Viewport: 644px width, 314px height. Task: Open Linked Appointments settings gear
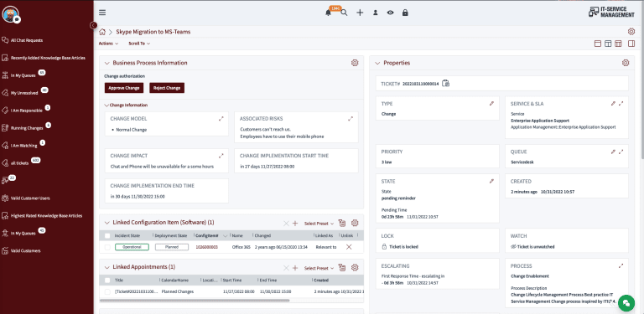(355, 267)
